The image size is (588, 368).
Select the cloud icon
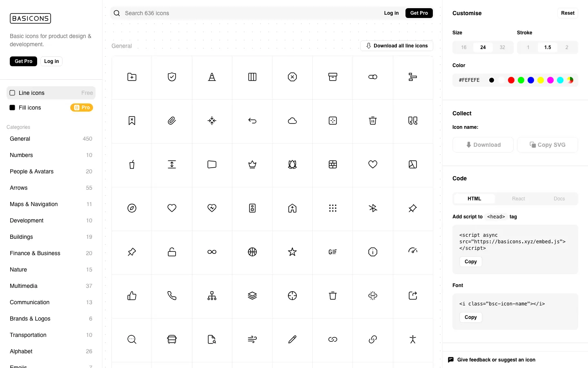pyautogui.click(x=292, y=121)
